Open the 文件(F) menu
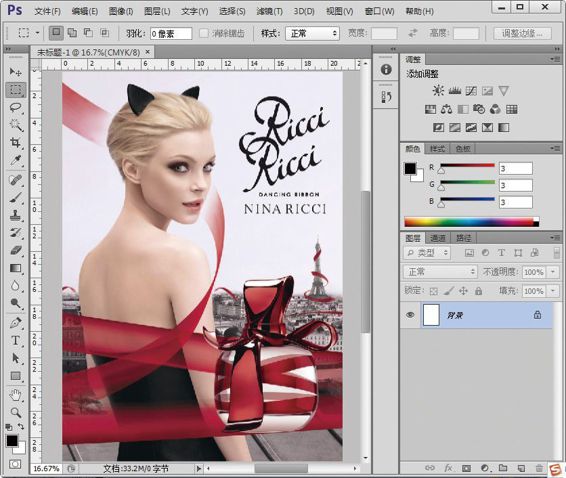 tap(47, 11)
